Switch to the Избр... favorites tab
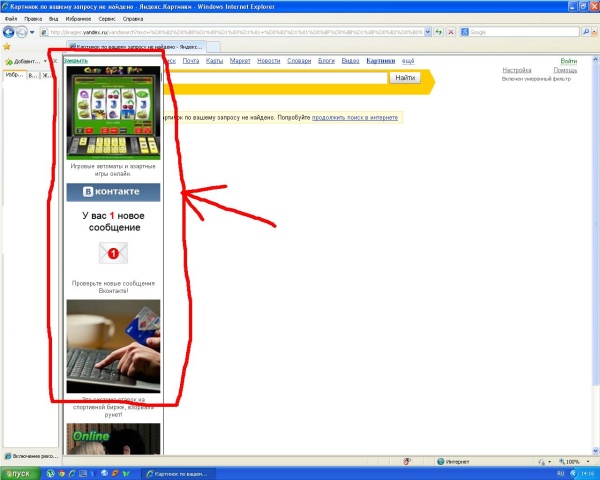600x480 pixels. 15,75
